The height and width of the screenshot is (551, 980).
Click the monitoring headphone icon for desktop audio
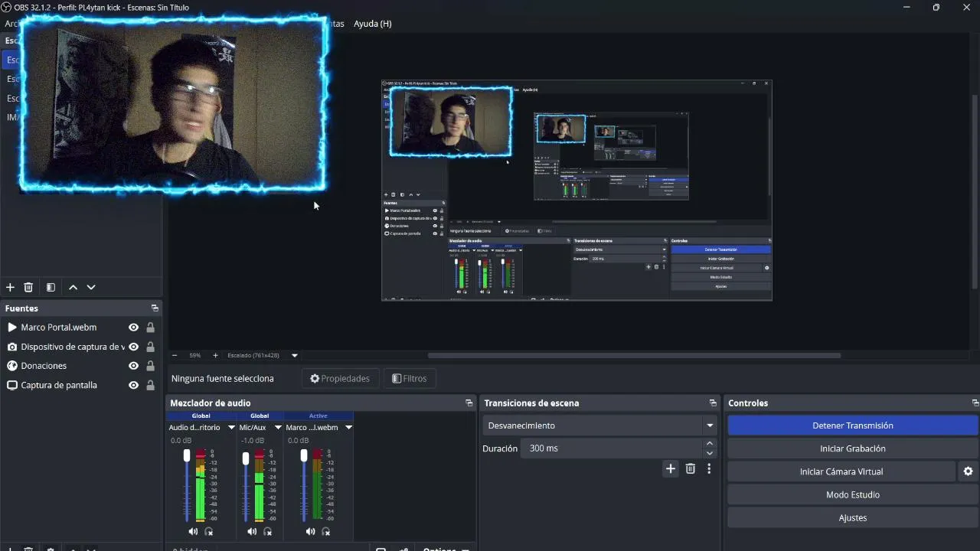(x=208, y=531)
